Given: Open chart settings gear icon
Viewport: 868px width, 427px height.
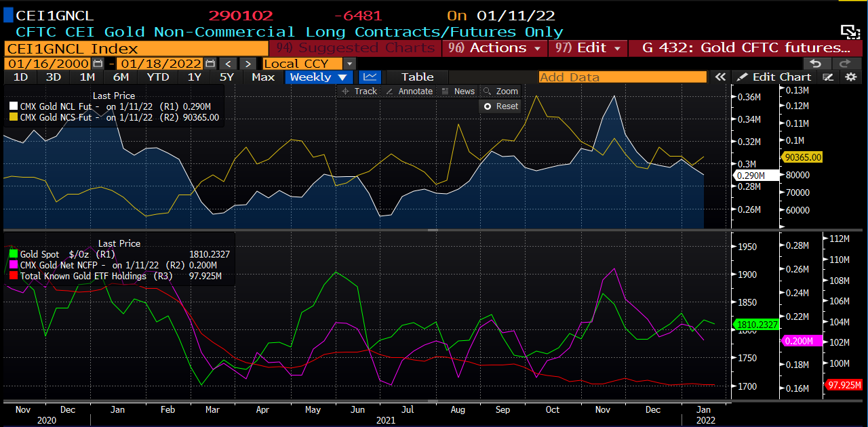Looking at the screenshot, I should (x=851, y=77).
